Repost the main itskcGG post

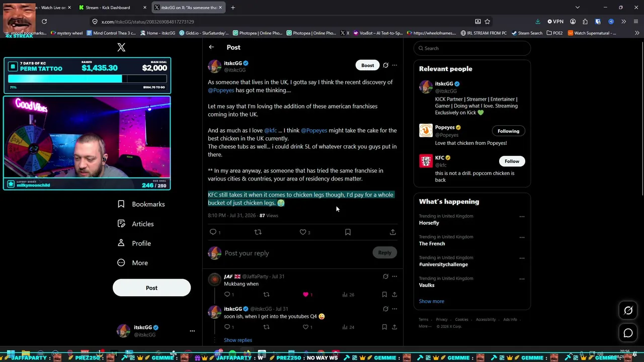click(x=258, y=232)
